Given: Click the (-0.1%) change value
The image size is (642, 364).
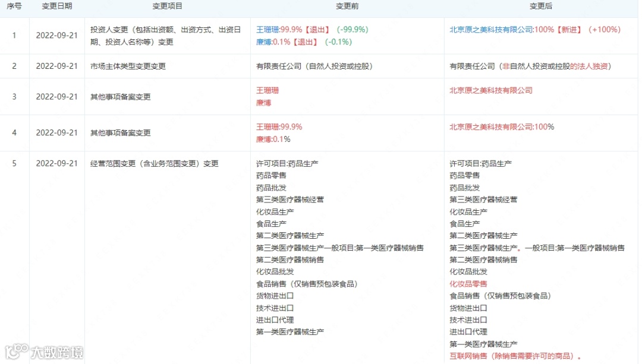Looking at the screenshot, I should pos(339,42).
